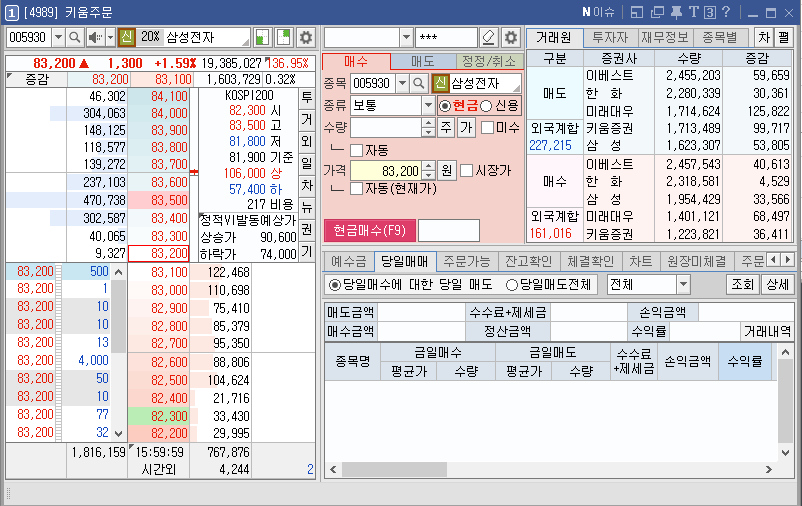Open the stock search magnifier beside top code 005930
Viewport: 802px width, 506px height.
(75, 37)
